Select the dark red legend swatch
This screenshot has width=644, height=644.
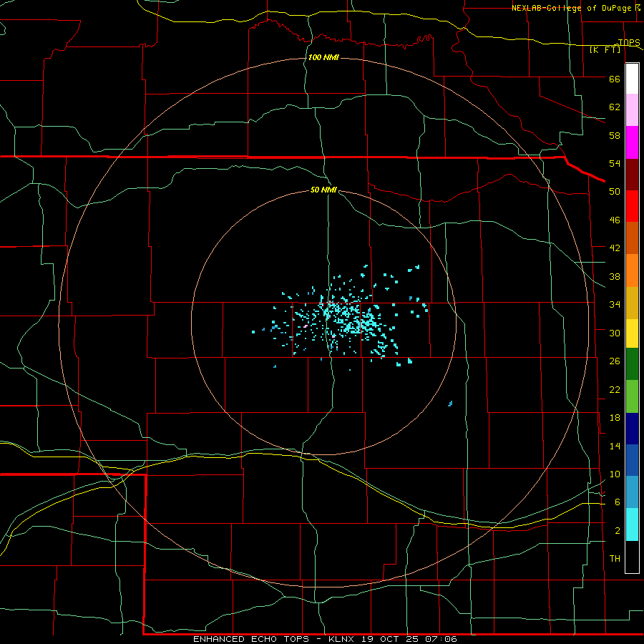point(632,175)
